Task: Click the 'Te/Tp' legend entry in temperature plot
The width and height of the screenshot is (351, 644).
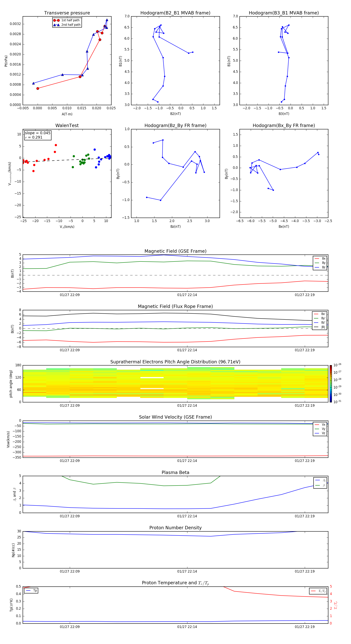Action: click(318, 591)
